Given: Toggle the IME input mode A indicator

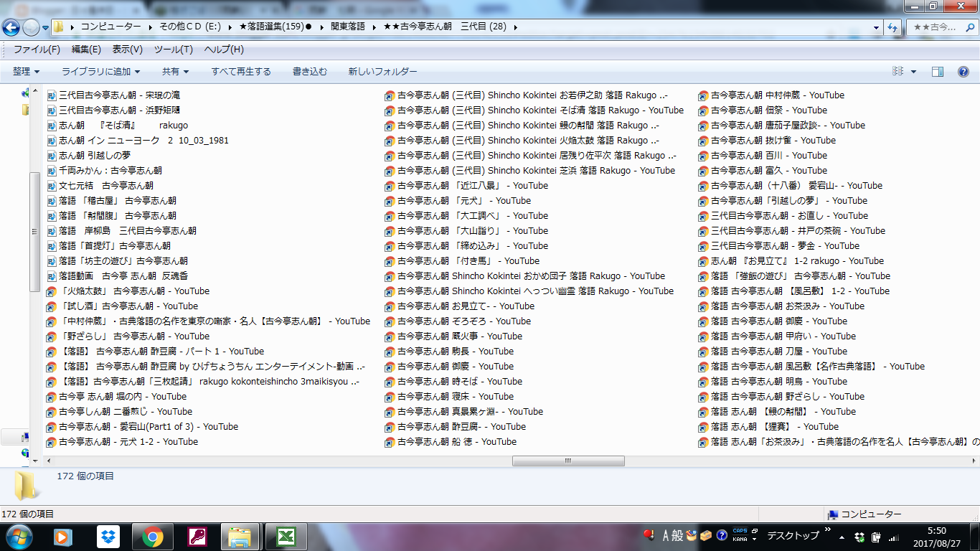Looking at the screenshot, I should [x=666, y=535].
